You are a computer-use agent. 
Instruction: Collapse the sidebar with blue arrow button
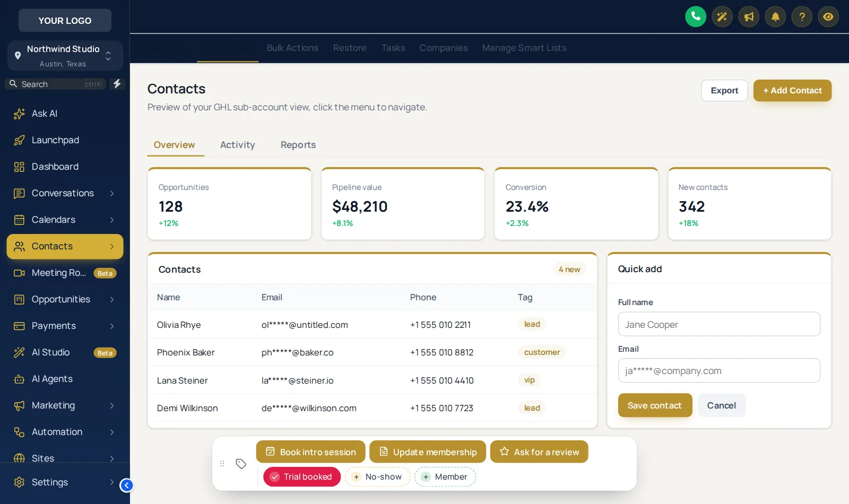coord(126,485)
